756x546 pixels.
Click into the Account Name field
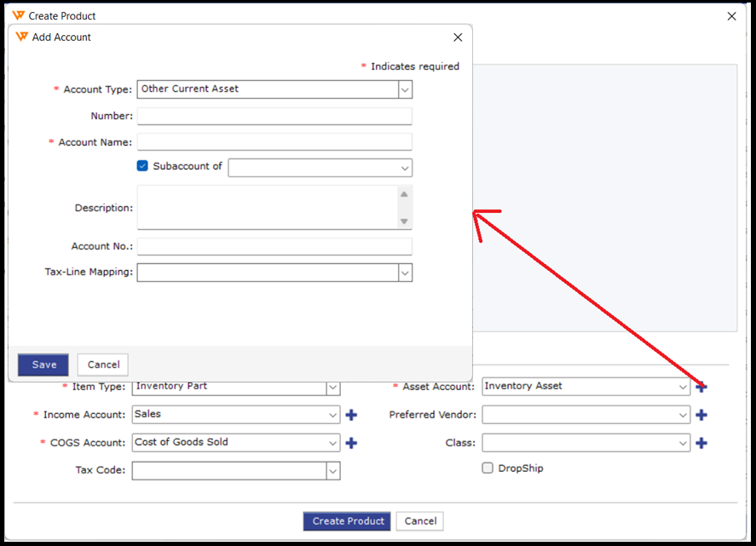tap(274, 142)
